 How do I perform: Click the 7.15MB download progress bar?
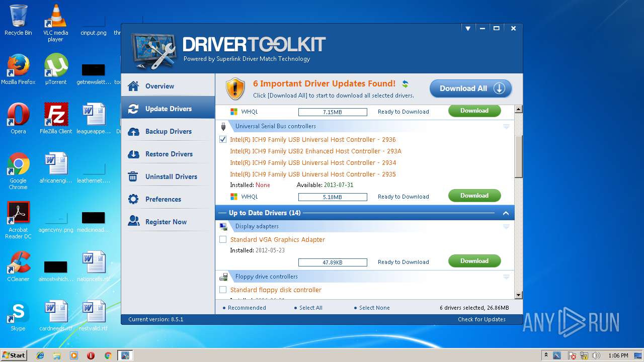click(333, 112)
